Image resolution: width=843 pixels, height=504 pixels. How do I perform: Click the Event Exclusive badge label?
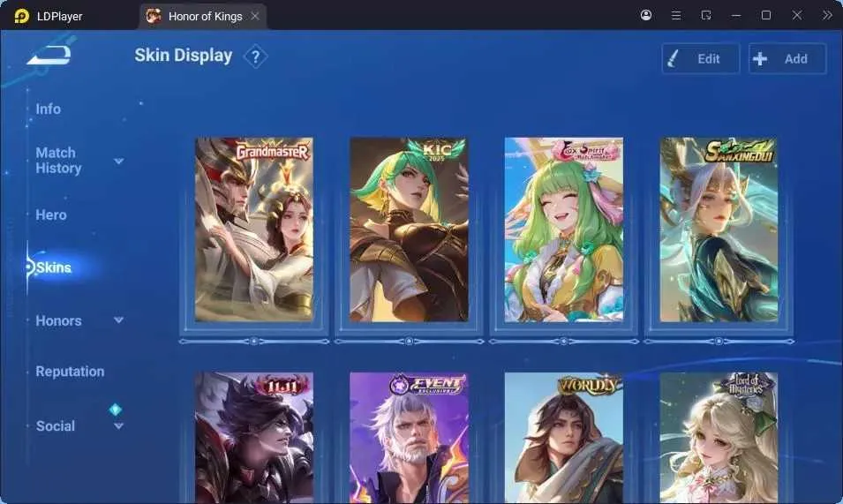click(x=428, y=385)
